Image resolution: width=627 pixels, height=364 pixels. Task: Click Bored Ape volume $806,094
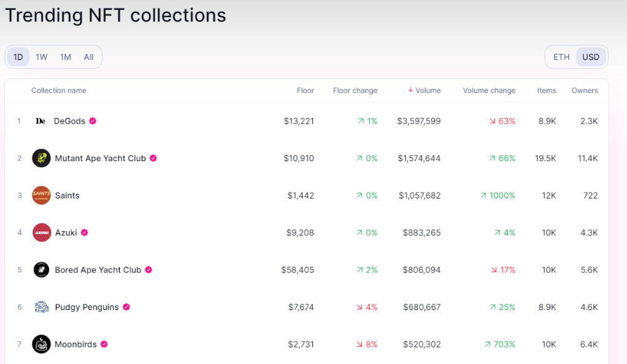[421, 270]
